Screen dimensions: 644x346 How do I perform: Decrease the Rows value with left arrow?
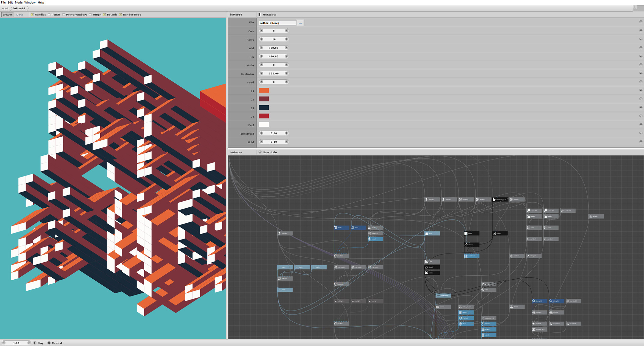coord(261,39)
